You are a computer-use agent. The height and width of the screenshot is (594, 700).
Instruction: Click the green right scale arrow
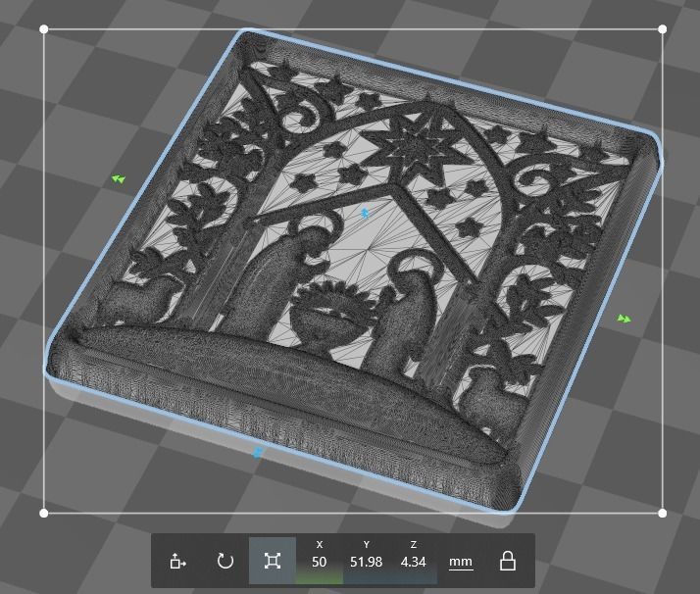point(625,319)
